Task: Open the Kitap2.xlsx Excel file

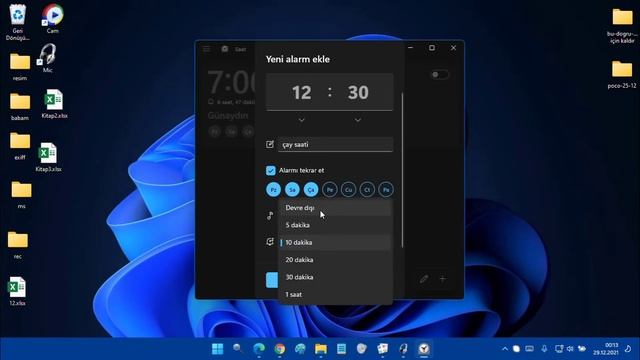Action: tap(54, 104)
